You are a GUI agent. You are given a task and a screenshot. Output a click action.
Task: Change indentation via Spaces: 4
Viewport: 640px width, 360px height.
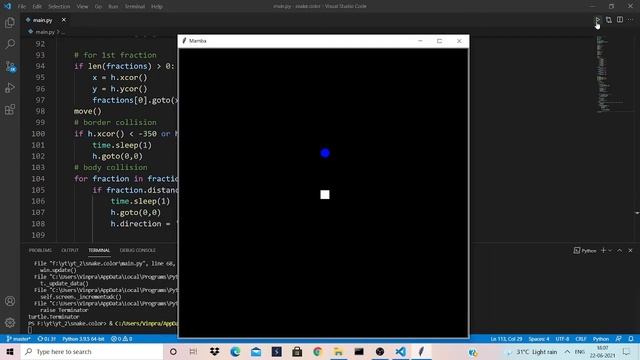pos(539,339)
